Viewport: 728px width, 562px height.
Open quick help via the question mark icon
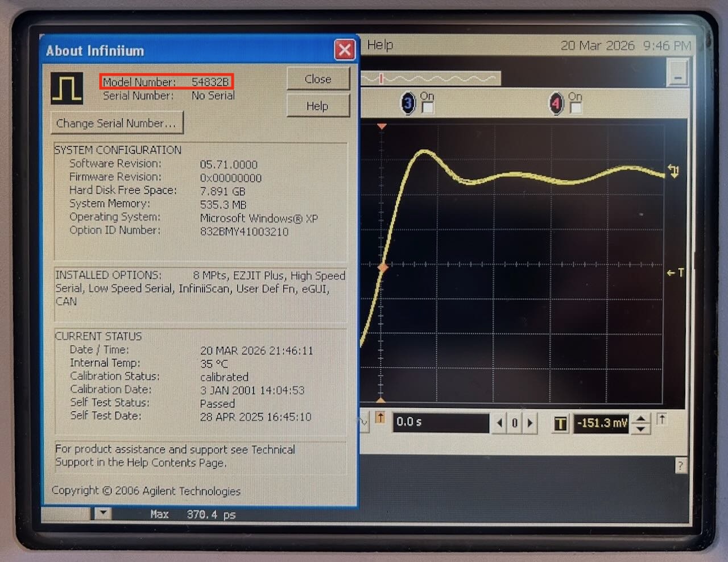(x=681, y=466)
